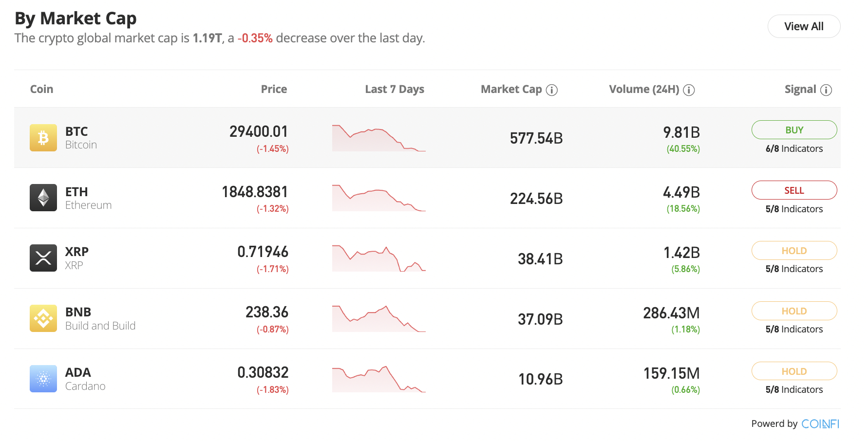Click the Market Cap column header text
This screenshot has width=868, height=441.
point(511,89)
